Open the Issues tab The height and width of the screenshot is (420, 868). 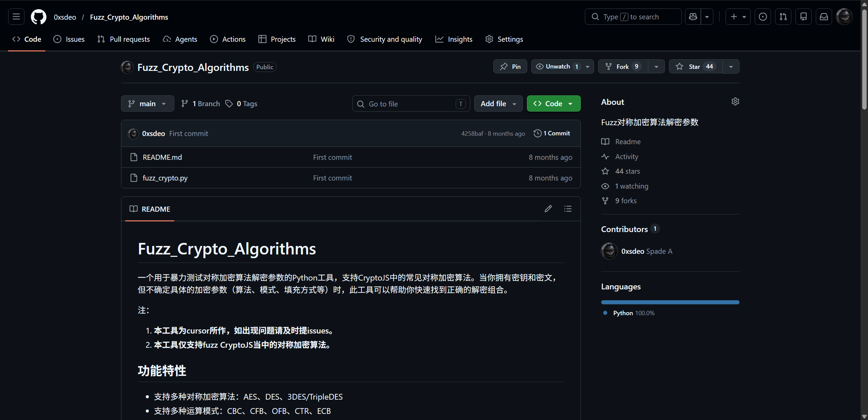tap(69, 39)
